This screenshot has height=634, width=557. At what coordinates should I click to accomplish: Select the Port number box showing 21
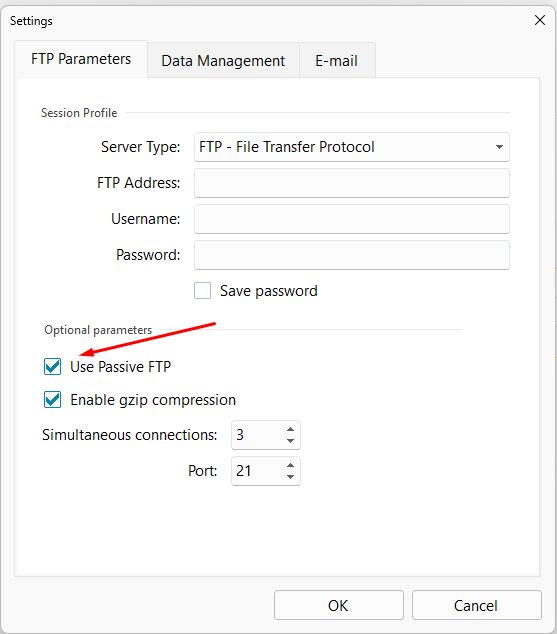257,471
